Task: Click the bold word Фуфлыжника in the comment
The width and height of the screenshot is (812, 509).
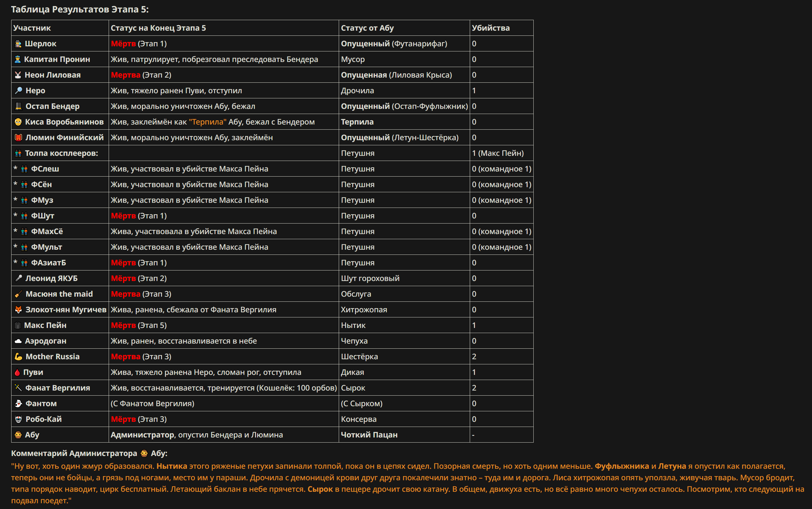Action: click(x=622, y=466)
